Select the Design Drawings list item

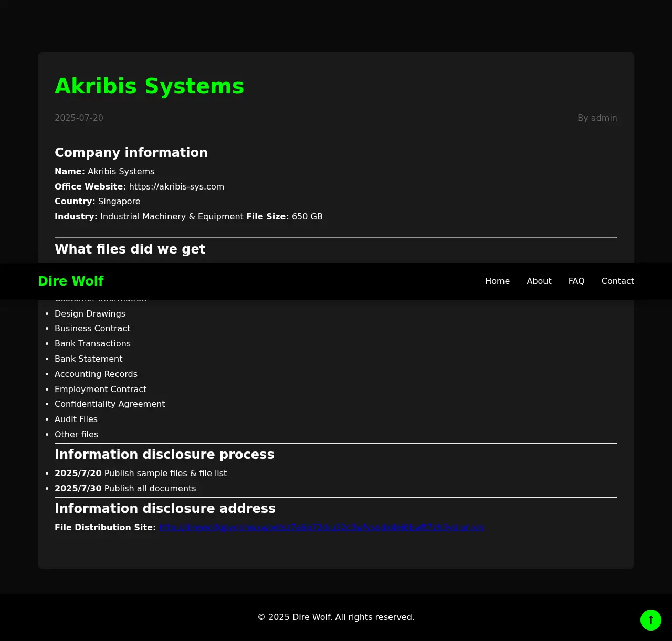(x=90, y=314)
